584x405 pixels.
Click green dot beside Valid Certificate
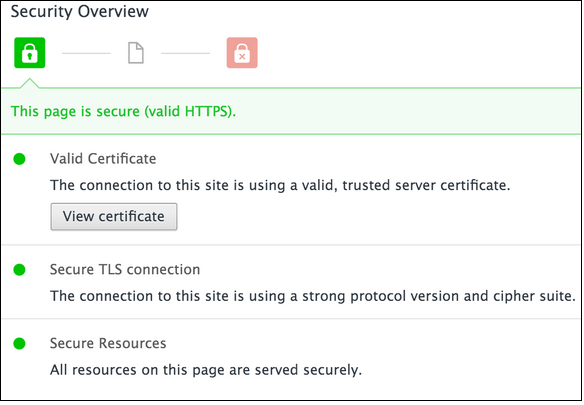coord(19,159)
